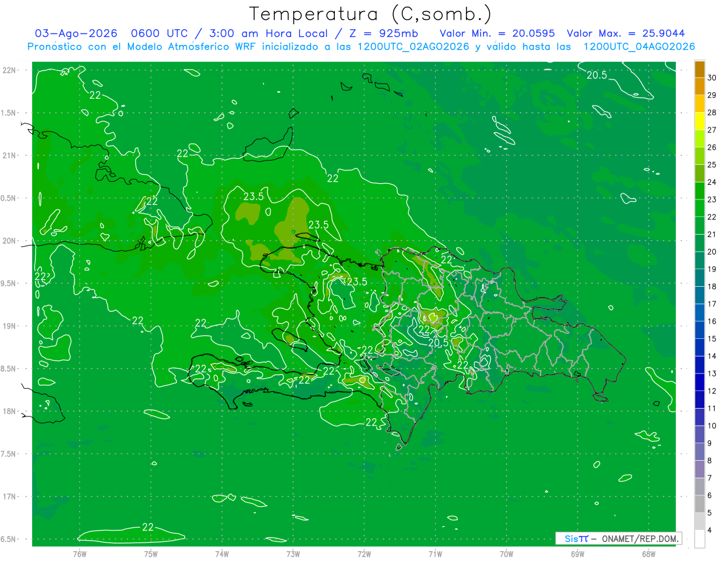Click the "1200UTC_04AGO2026" valid-until text
728x562 pixels.
tap(639, 47)
